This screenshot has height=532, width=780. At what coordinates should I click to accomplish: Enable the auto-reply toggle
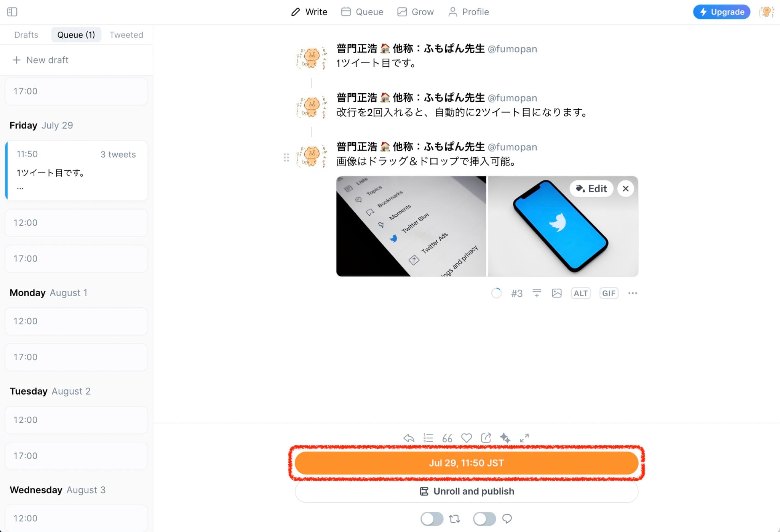click(x=484, y=519)
